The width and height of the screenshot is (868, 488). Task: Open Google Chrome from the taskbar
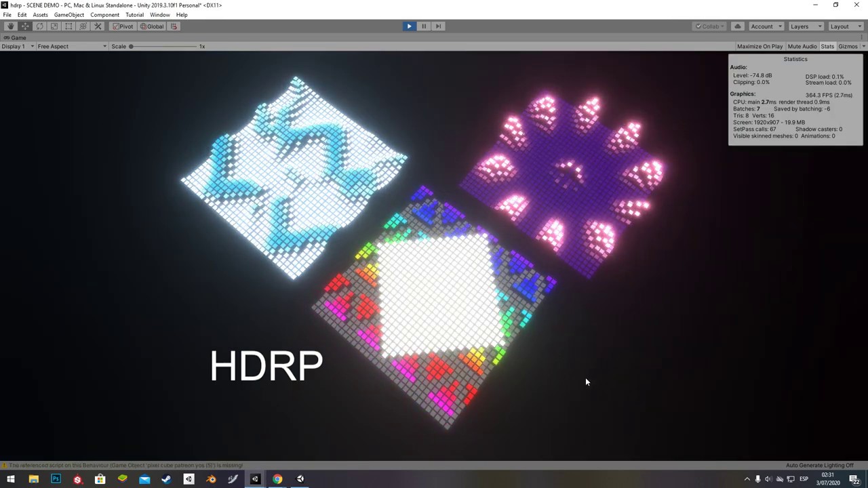tap(277, 479)
